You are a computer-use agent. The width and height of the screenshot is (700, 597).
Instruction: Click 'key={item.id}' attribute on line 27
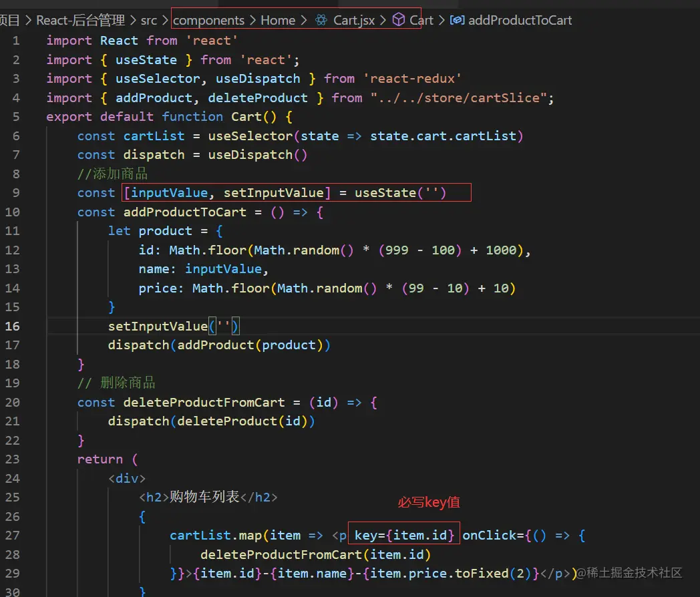point(404,535)
